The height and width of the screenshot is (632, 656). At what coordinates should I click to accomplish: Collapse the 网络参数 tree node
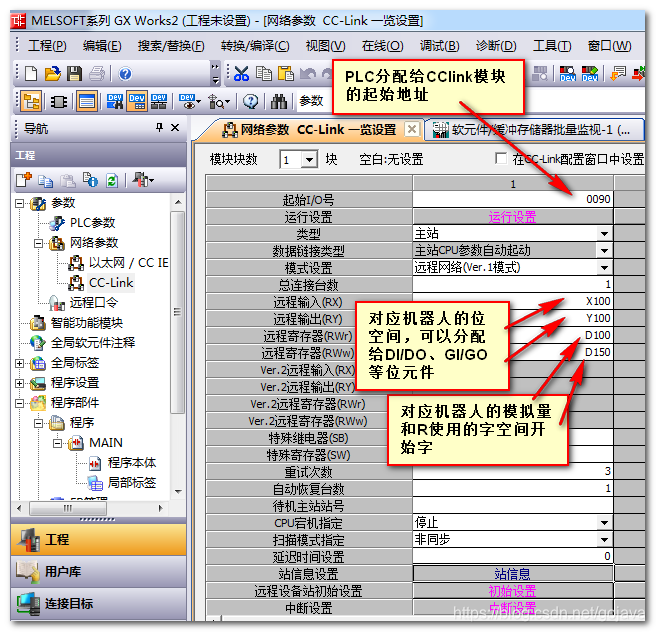tap(38, 243)
